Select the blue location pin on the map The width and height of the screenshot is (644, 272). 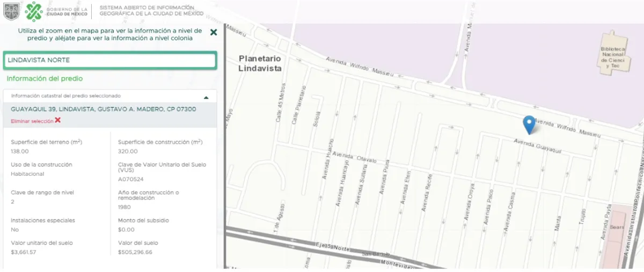529,124
